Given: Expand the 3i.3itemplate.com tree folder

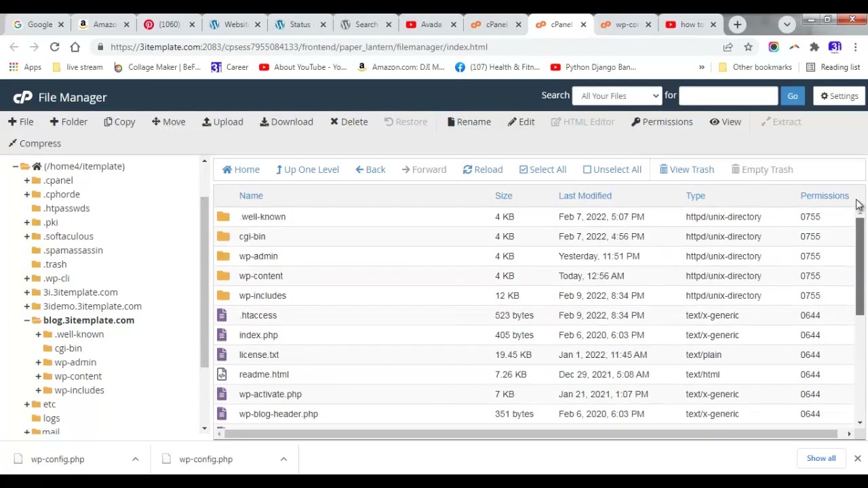Looking at the screenshot, I should pyautogui.click(x=26, y=292).
